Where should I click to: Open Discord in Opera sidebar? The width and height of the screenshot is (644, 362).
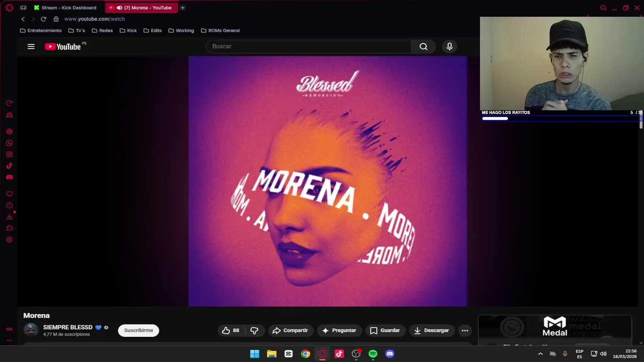(9, 177)
